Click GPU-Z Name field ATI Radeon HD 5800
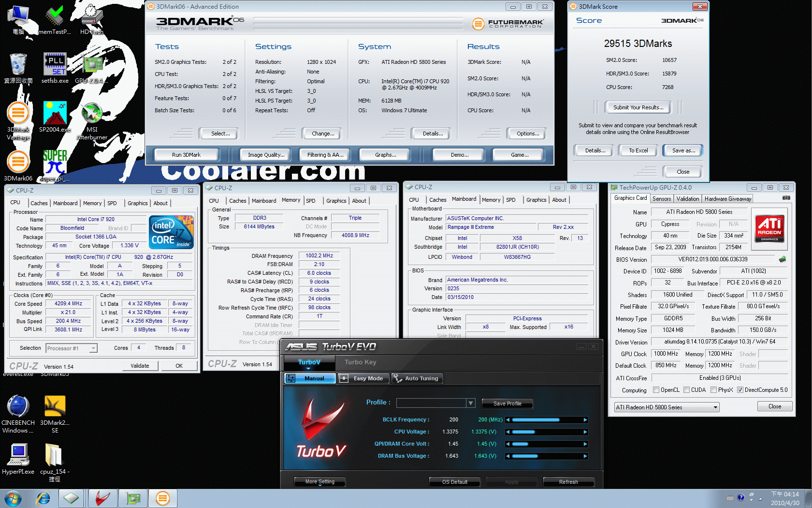 tap(699, 212)
